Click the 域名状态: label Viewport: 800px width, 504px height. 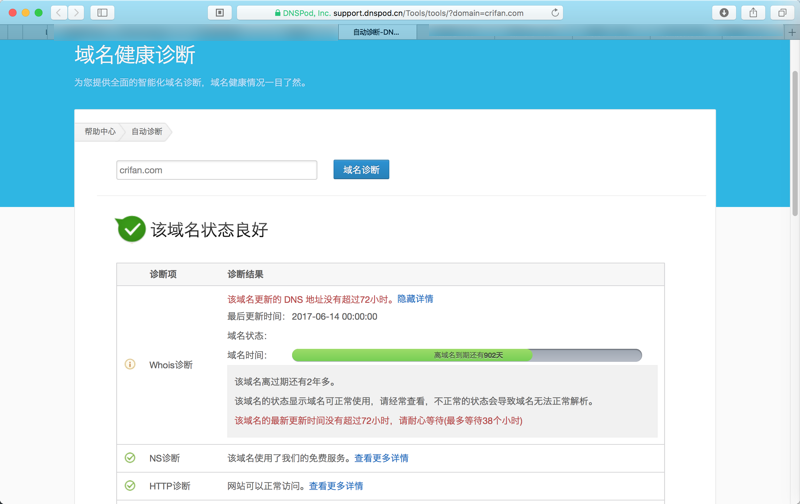coord(247,336)
